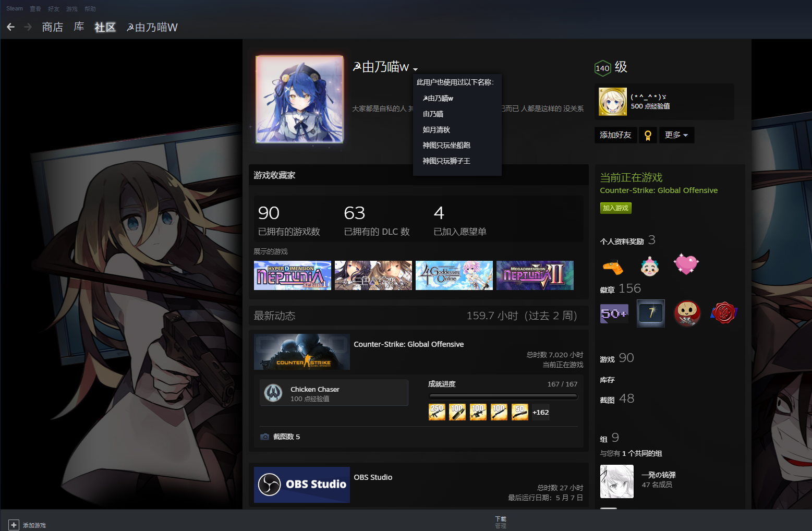Open the 50+ games badge
Viewport: 812px width, 531px height.
[x=614, y=313]
